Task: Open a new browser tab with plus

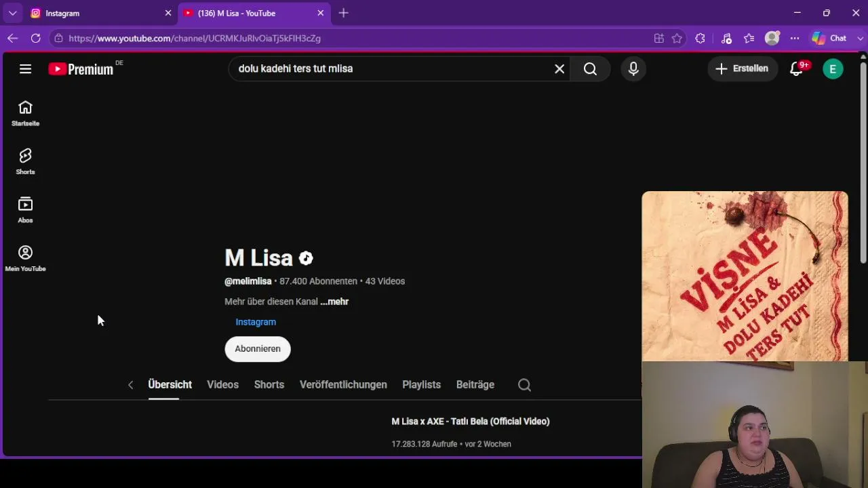Action: [x=344, y=13]
